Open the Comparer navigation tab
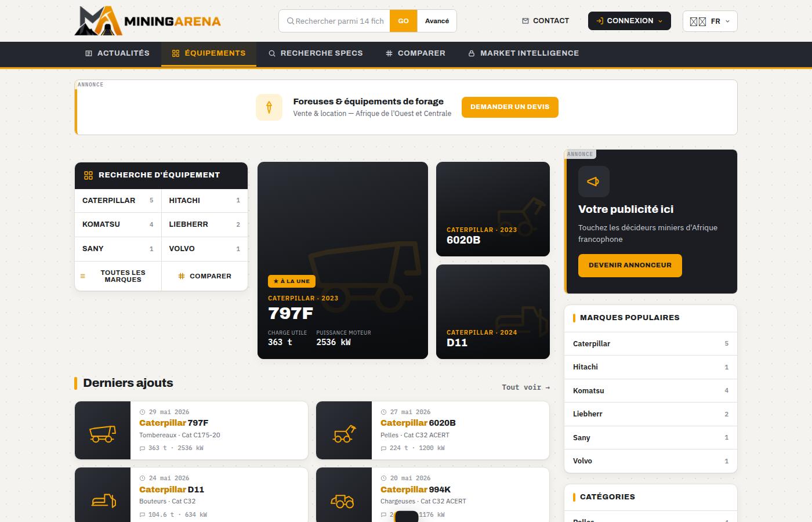This screenshot has width=812, height=522. [415, 53]
